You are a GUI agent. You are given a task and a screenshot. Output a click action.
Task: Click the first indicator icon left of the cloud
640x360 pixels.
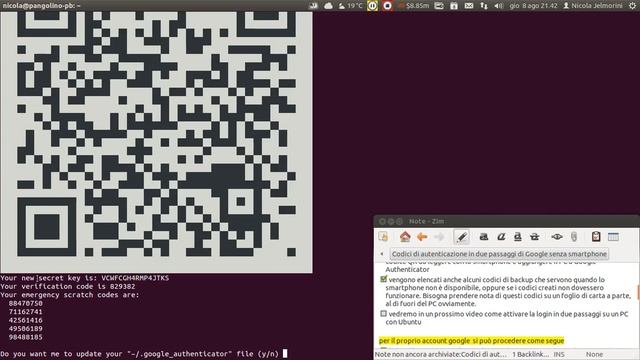(313, 6)
